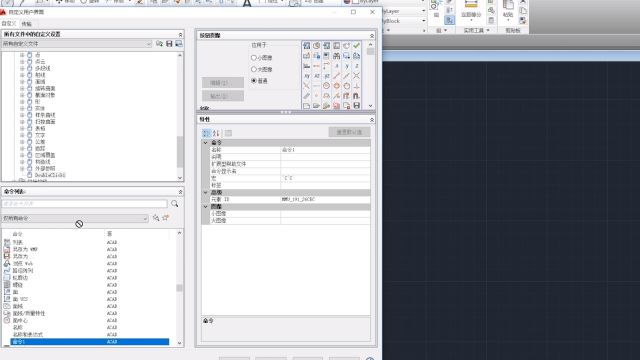Select the 命令1 row in command list

[x=90, y=342]
